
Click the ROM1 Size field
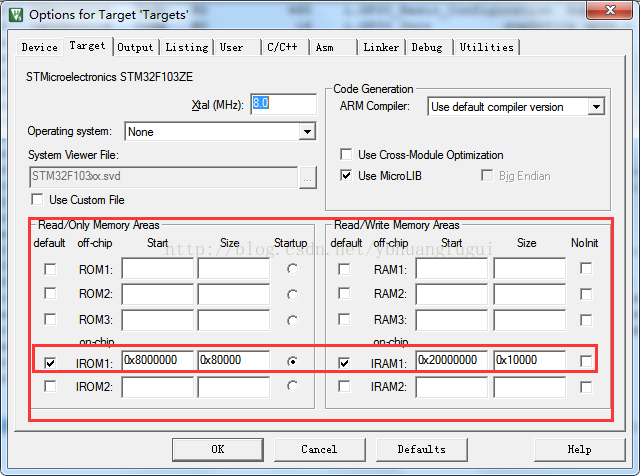(234, 268)
